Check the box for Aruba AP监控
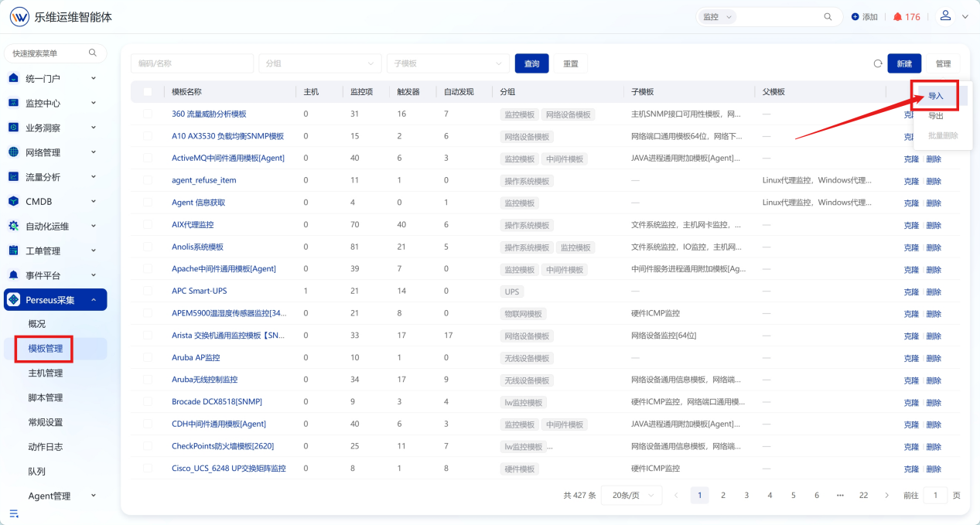 pos(148,358)
